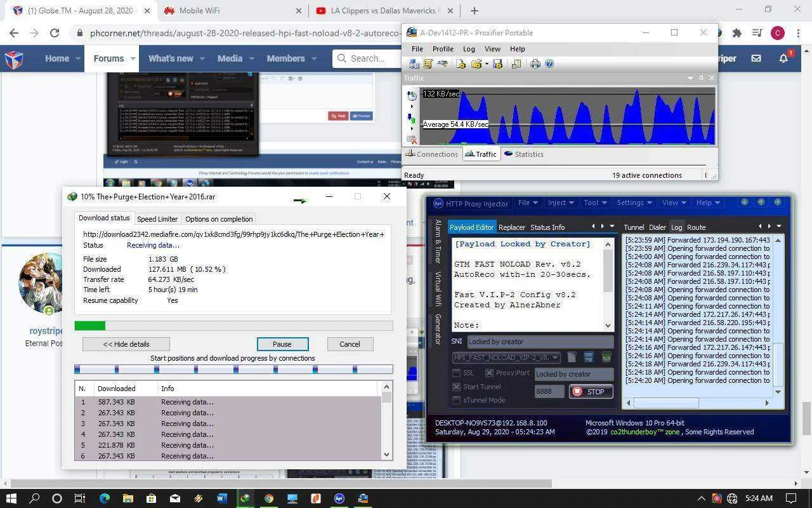This screenshot has height=508, width=812.
Task: Click Name Resolution .com icon in Proxifier
Action: click(442, 63)
